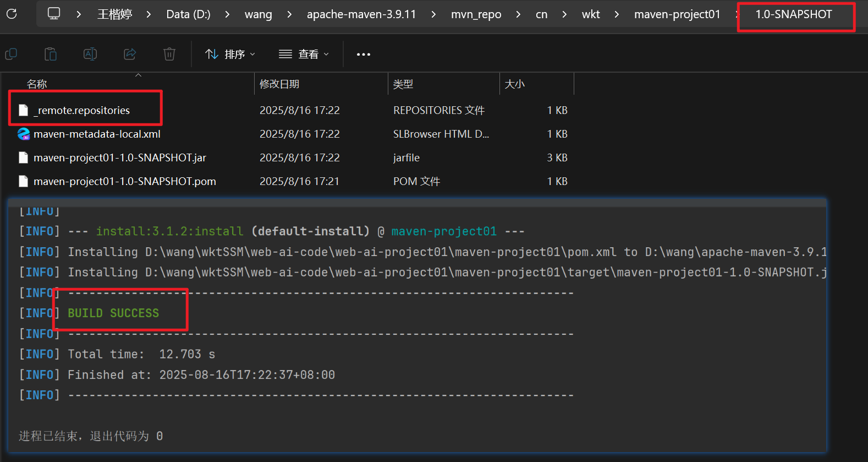Navigate to mvn_repo in breadcrumb

476,14
